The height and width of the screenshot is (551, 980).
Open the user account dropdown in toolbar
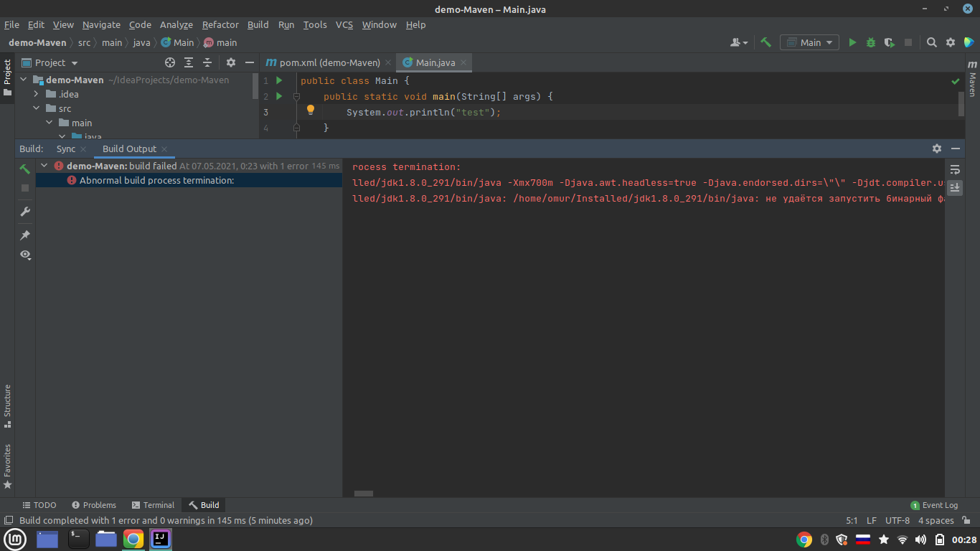[739, 42]
